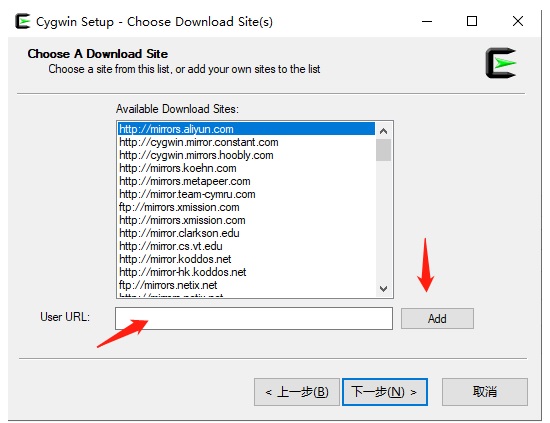Click the site list scrollbar thumb
This screenshot has height=423, width=550.
[x=383, y=150]
